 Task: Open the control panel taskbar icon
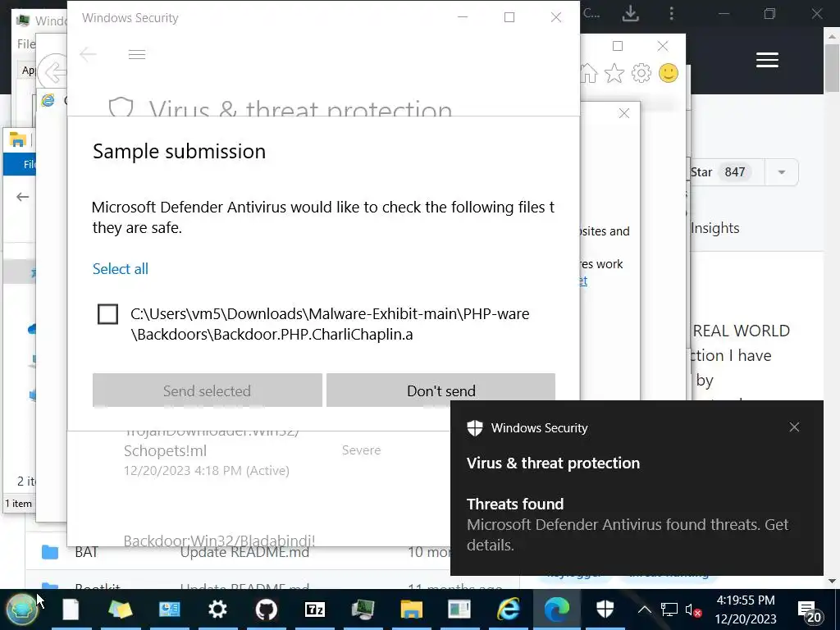[169, 609]
